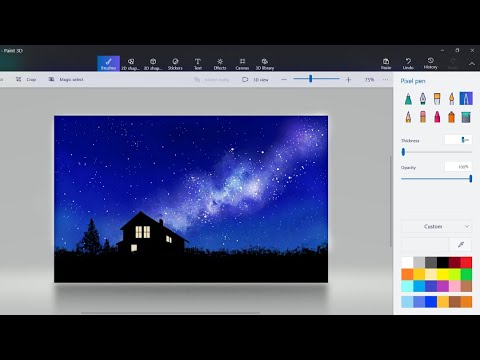Click the 75% zoom value
The height and width of the screenshot is (360, 480).
[369, 80]
